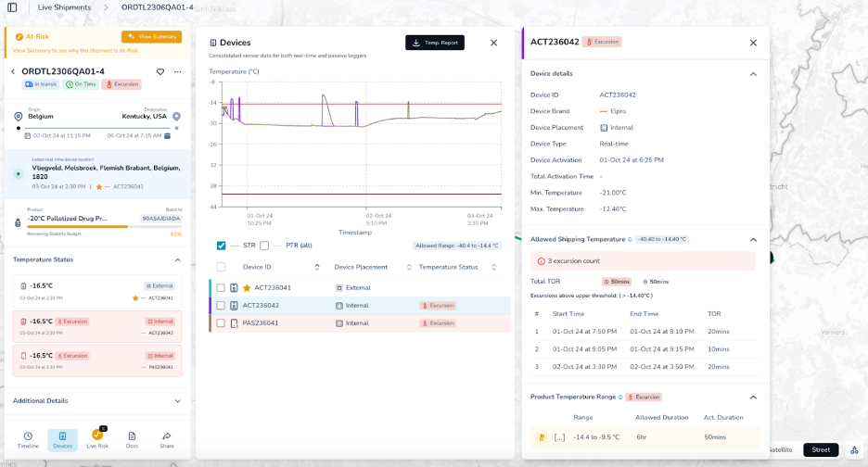This screenshot has height=467, width=868.
Task: Expand the Additional Details section
Action: click(178, 401)
